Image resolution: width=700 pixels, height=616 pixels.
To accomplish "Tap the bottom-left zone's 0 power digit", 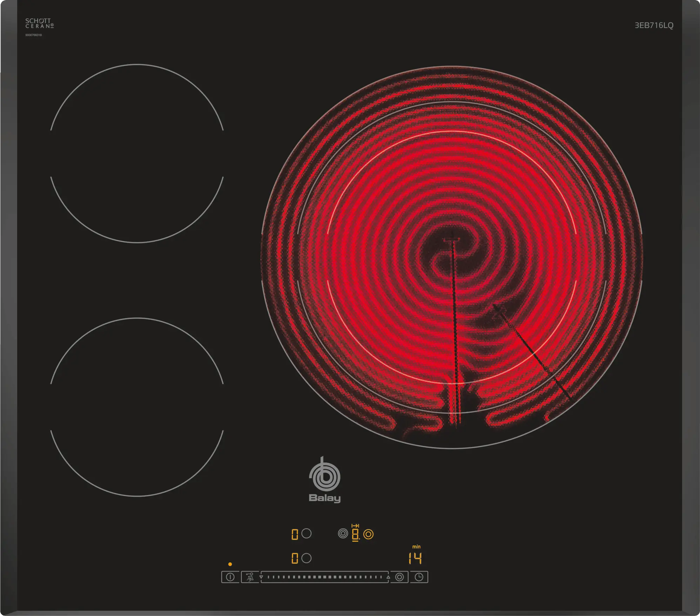I will 295,558.
